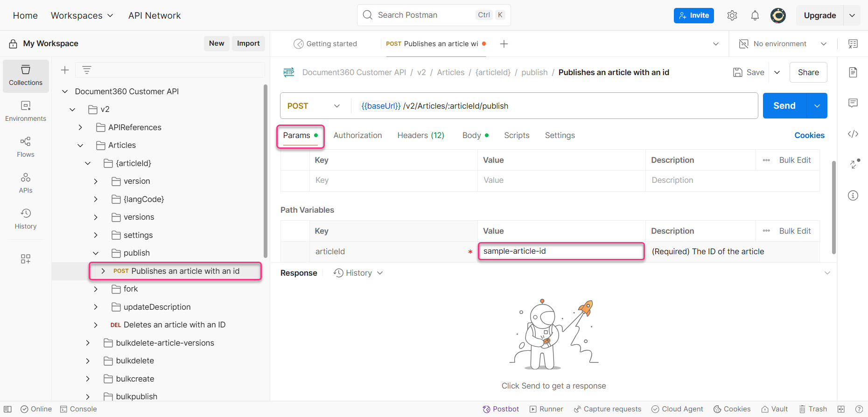Viewport: 868px width, 417px height.
Task: Open the Save options dropdown arrow
Action: tap(777, 72)
